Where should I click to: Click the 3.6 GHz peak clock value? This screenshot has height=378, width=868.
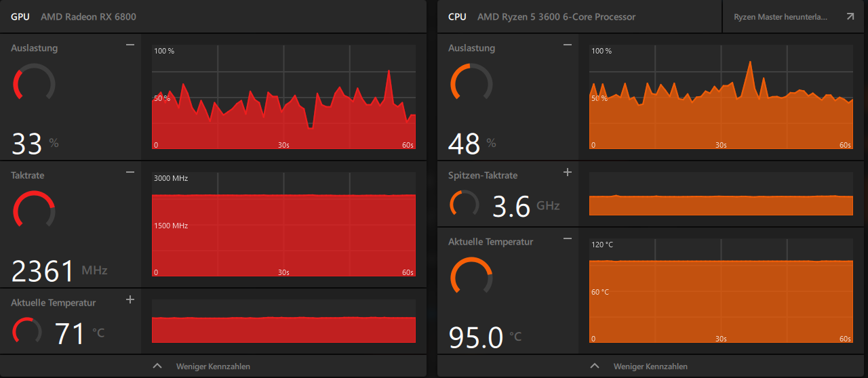click(526, 206)
